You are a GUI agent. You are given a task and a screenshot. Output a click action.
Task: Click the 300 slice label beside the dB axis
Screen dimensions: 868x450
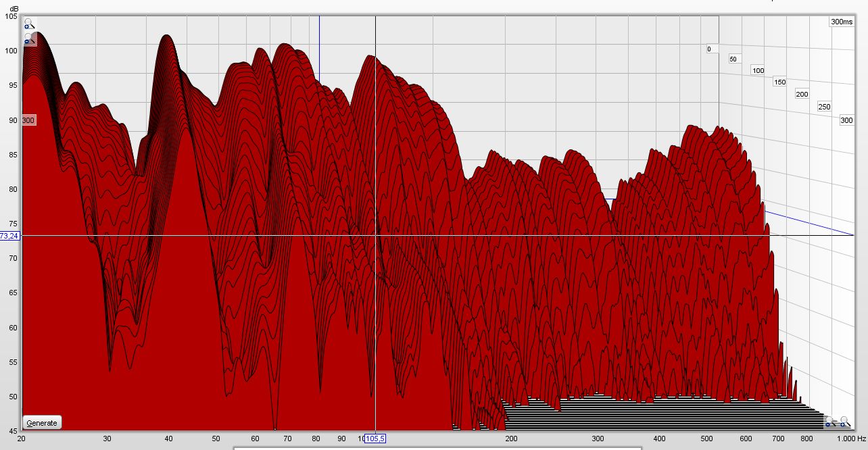[28, 120]
